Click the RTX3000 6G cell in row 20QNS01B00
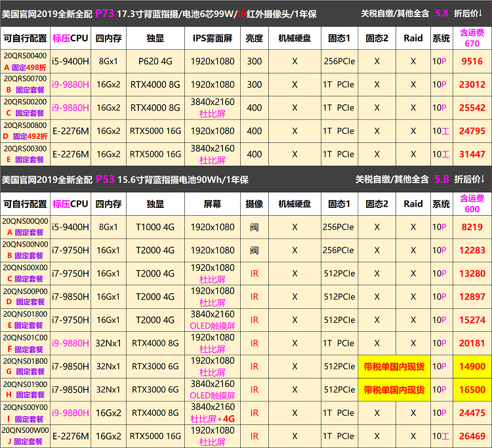 pos(155,367)
